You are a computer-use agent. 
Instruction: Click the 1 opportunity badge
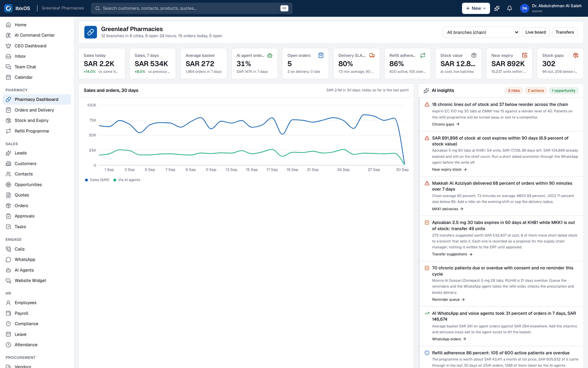(563, 91)
